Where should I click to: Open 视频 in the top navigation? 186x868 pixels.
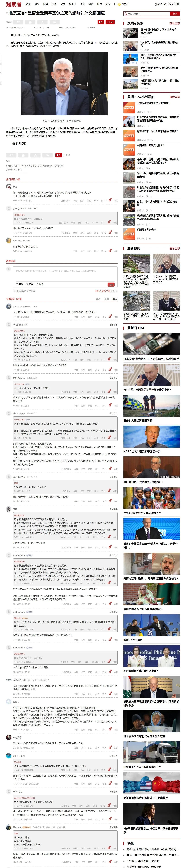click(108, 4)
